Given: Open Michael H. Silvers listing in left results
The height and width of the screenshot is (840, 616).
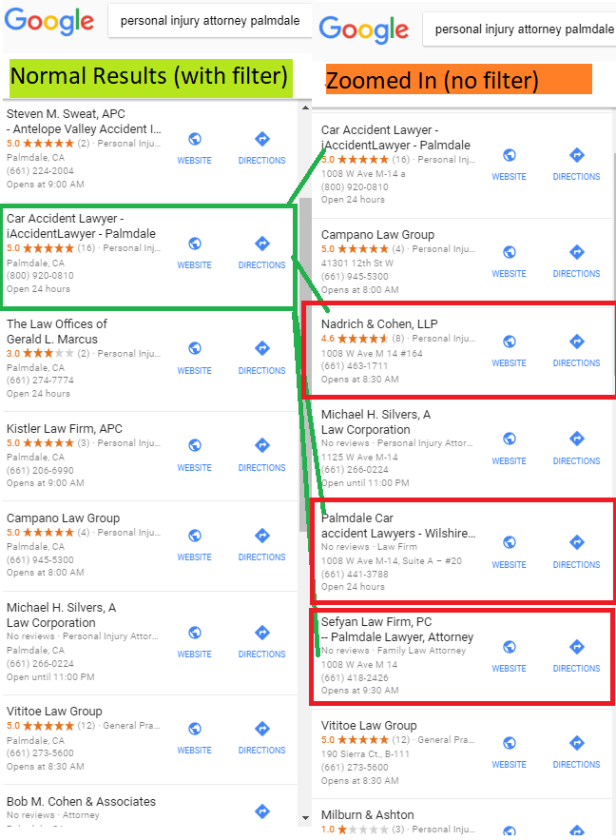Looking at the screenshot, I should (150, 643).
